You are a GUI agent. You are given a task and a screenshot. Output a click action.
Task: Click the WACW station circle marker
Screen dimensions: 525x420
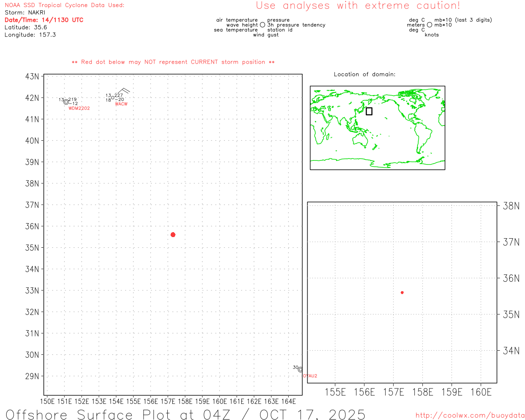click(x=113, y=98)
